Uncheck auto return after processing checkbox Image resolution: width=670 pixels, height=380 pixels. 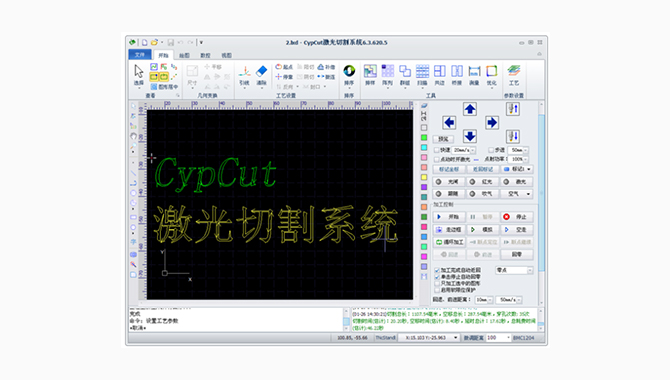(x=437, y=270)
